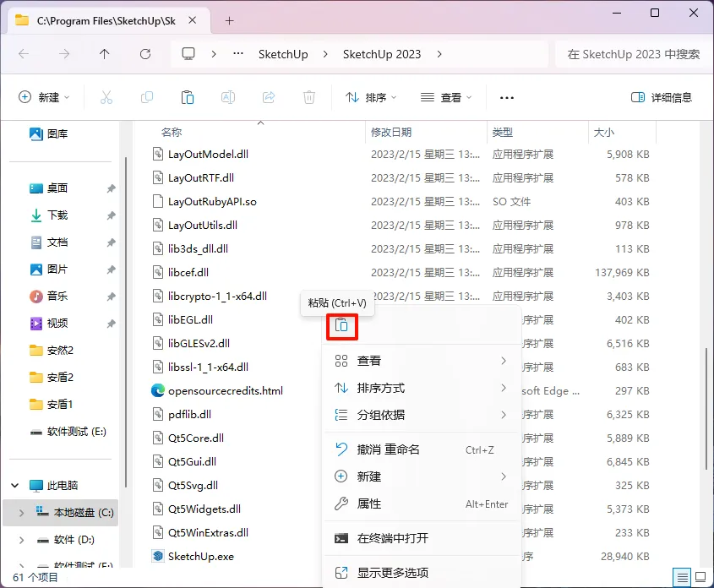
Task: Navigate up one folder level
Action: point(104,54)
